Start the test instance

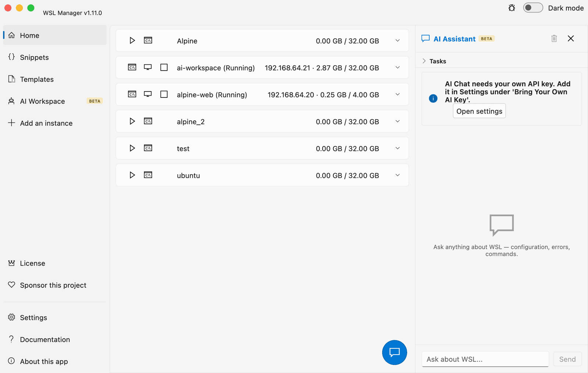coord(132,148)
